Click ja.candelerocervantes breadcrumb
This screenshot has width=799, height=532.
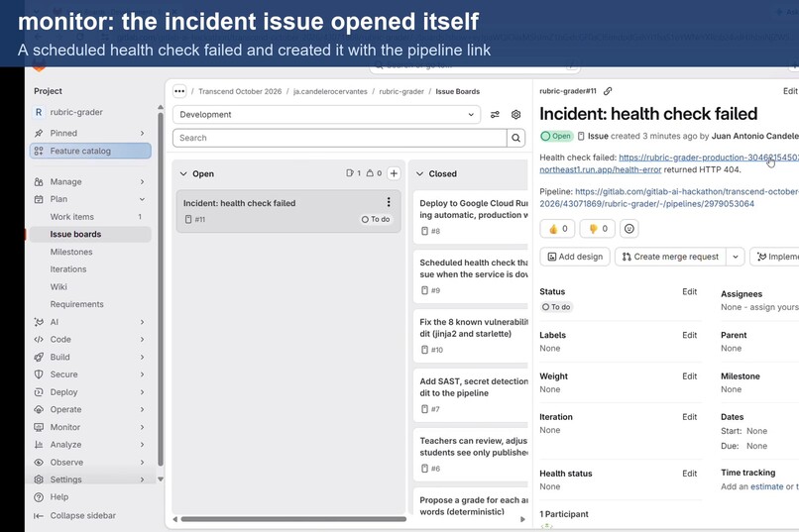click(x=330, y=91)
